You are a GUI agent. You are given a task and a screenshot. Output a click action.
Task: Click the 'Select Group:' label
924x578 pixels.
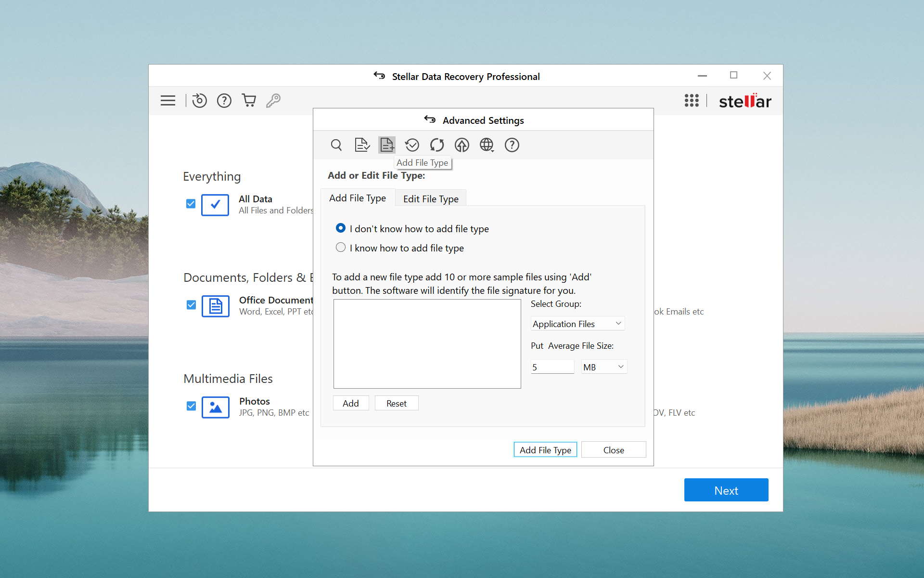pyautogui.click(x=556, y=304)
